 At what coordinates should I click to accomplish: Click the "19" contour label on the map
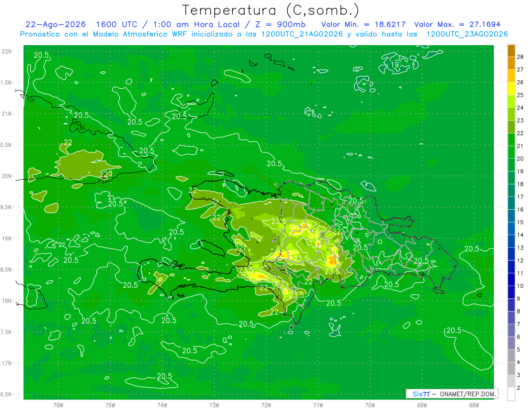[x=394, y=65]
